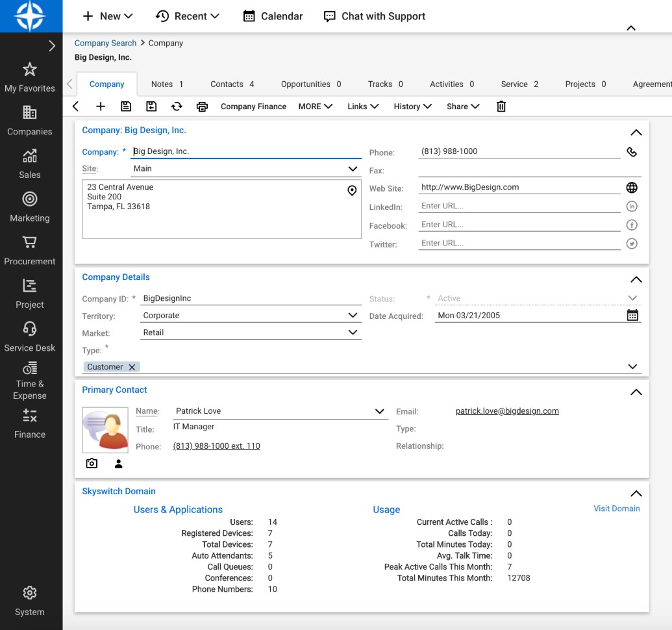Click the camera icon under contact photo
The height and width of the screenshot is (630, 672).
point(92,464)
